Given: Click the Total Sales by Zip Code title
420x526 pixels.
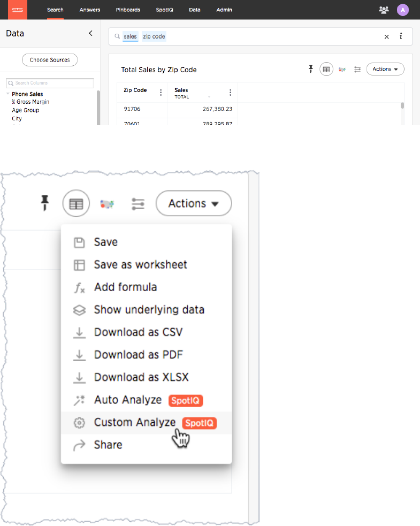Looking at the screenshot, I should tap(159, 70).
